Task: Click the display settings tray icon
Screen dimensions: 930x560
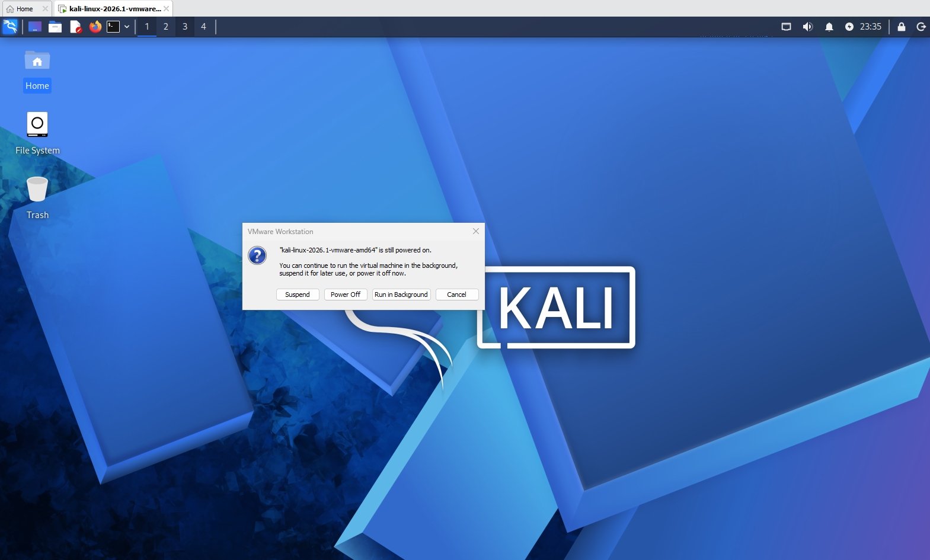Action: (787, 27)
